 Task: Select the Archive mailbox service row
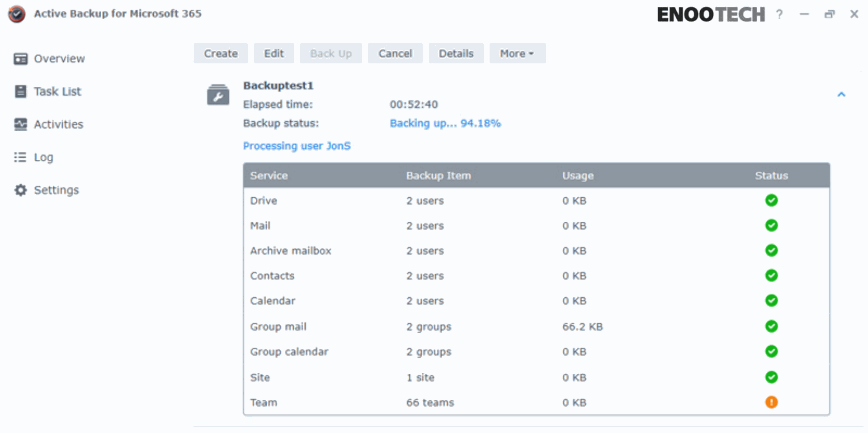point(537,251)
